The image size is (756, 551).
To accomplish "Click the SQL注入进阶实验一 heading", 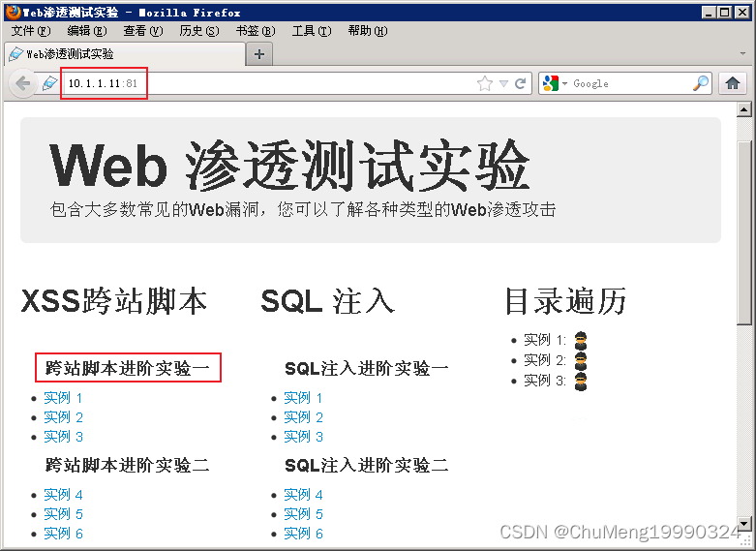I will point(367,369).
